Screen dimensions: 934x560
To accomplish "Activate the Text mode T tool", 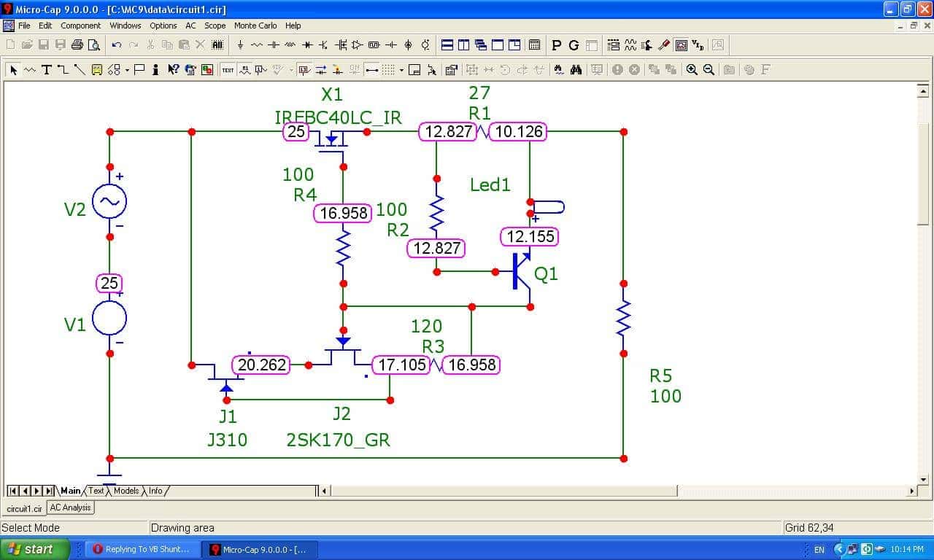I will click(x=46, y=70).
